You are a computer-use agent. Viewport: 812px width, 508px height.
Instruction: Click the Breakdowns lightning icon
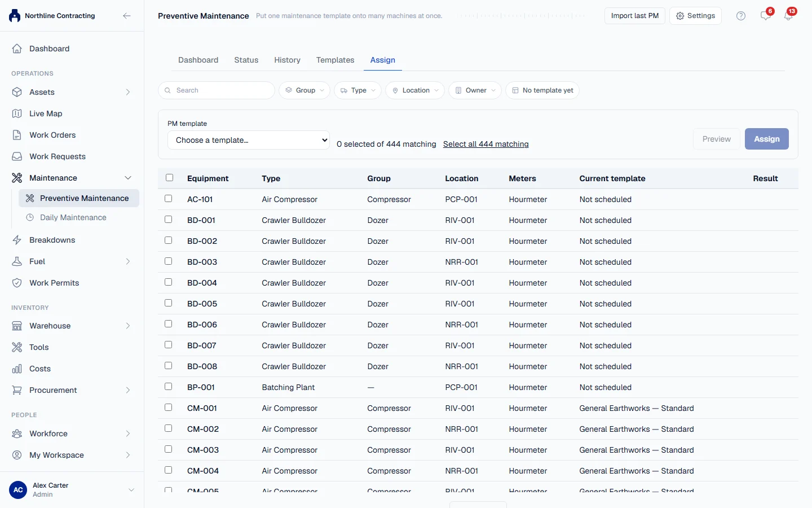click(17, 240)
